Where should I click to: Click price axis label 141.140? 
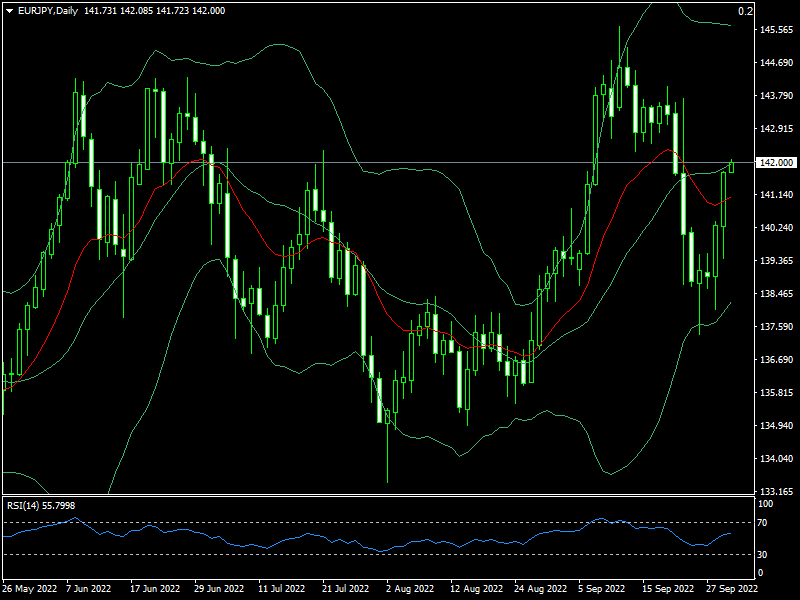click(x=777, y=195)
